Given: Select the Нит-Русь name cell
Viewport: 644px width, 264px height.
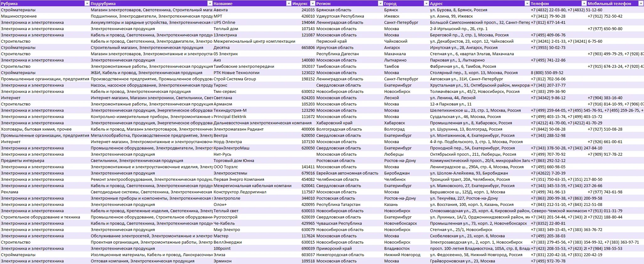Looking at the screenshot, I should click(x=252, y=154).
